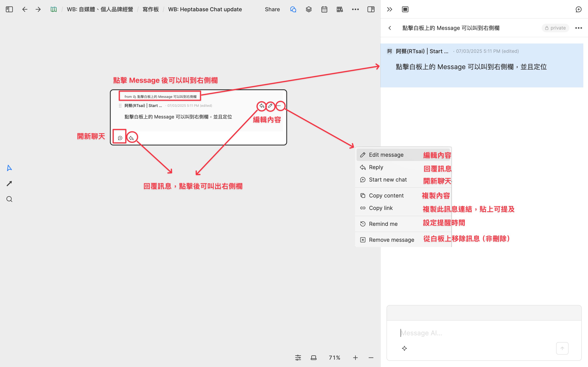Select the search icon in the left sidebar

[9, 199]
